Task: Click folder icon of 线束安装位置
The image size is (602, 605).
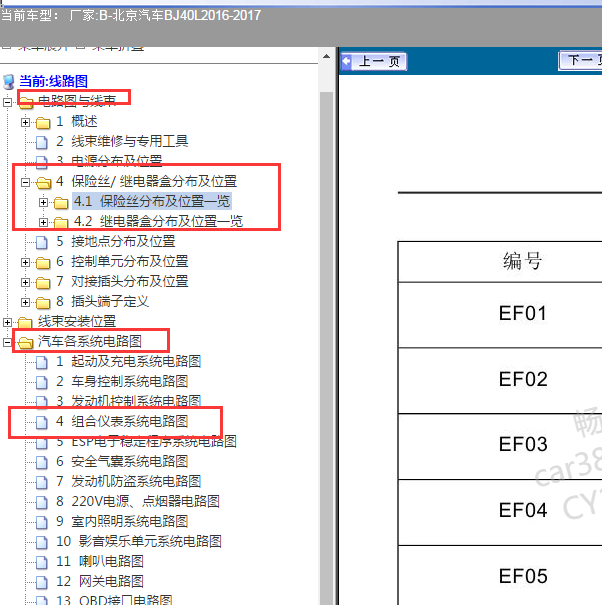Action: click(x=25, y=322)
